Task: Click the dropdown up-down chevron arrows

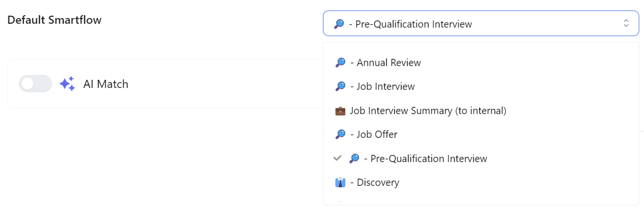Action: pos(626,23)
